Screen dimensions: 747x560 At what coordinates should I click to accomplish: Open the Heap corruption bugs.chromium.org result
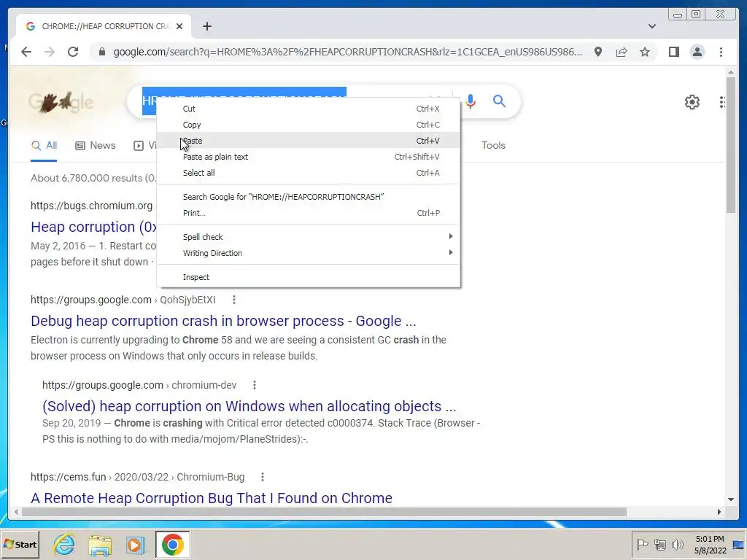(x=93, y=227)
